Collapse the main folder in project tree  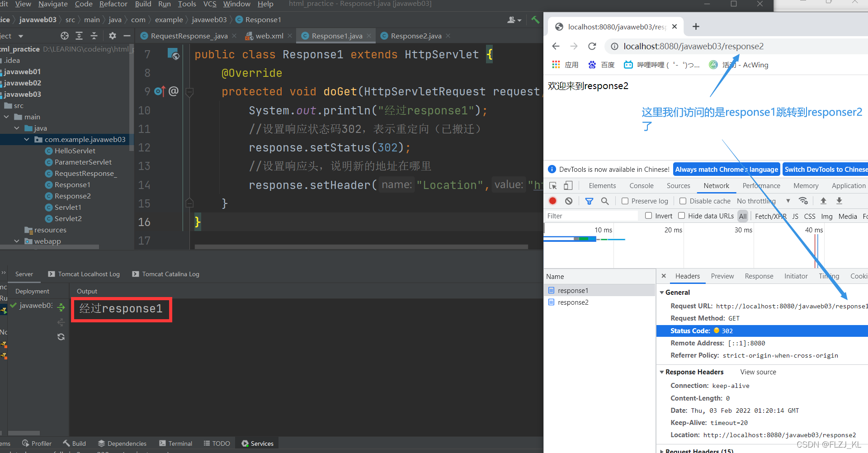pyautogui.click(x=7, y=117)
